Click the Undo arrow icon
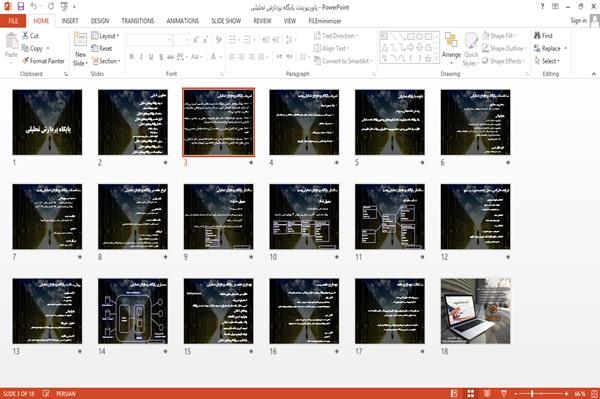 pos(34,7)
